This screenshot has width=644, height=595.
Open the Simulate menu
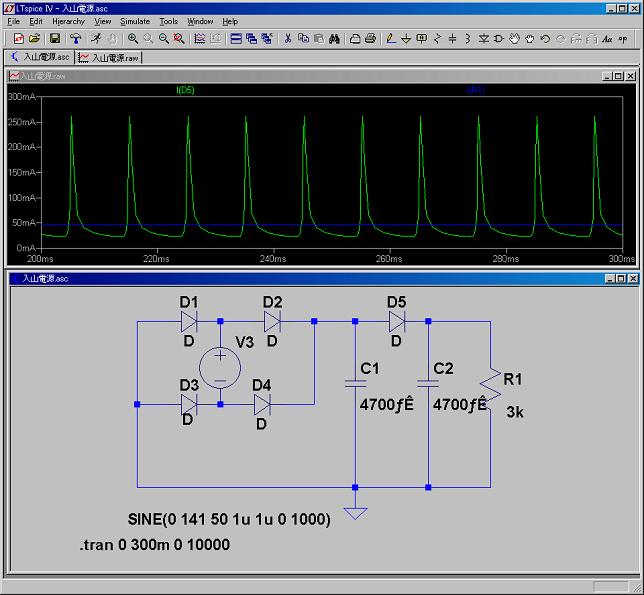point(135,21)
